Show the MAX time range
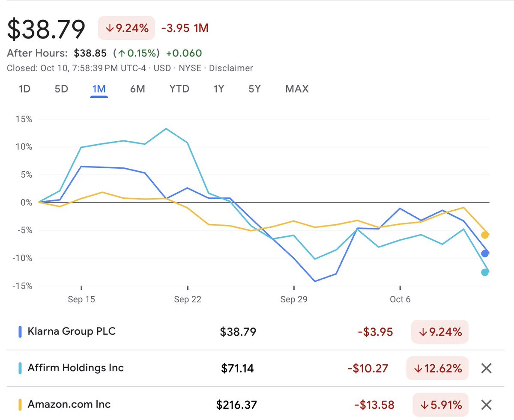 [x=297, y=89]
